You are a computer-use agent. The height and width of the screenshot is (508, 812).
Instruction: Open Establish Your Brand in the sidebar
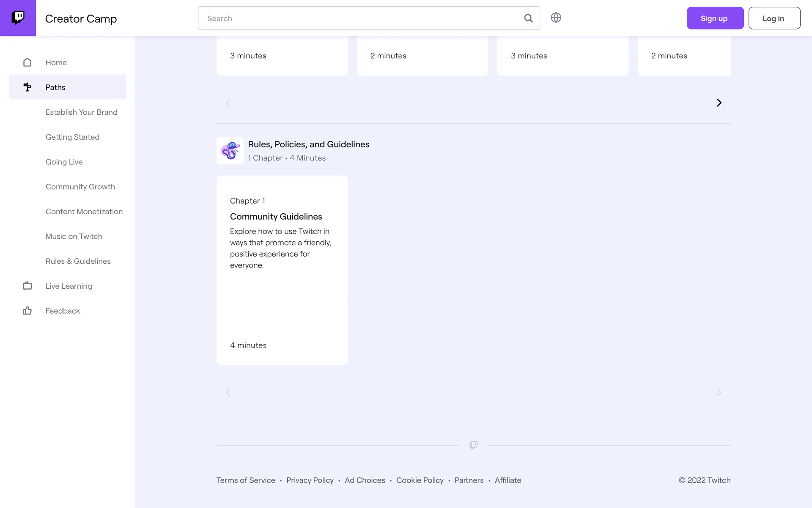click(82, 112)
